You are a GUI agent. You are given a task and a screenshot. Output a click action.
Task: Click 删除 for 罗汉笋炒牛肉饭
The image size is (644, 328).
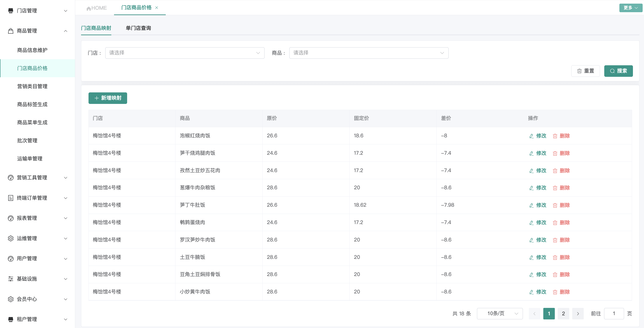coord(561,240)
